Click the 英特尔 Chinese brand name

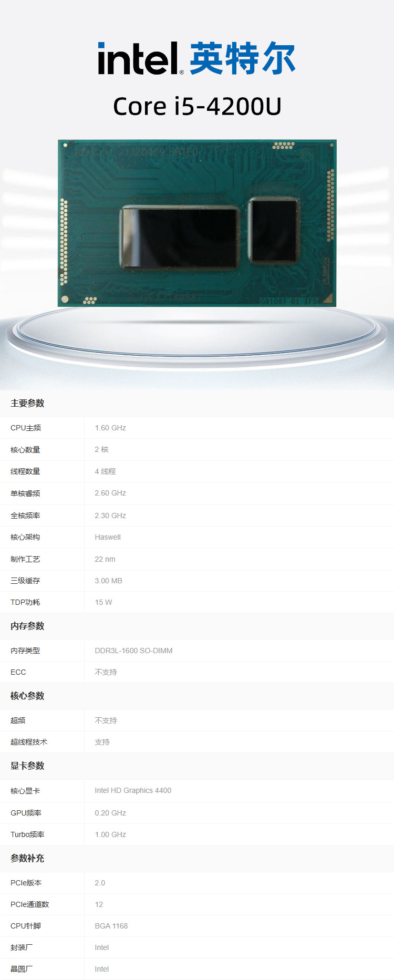tap(243, 58)
